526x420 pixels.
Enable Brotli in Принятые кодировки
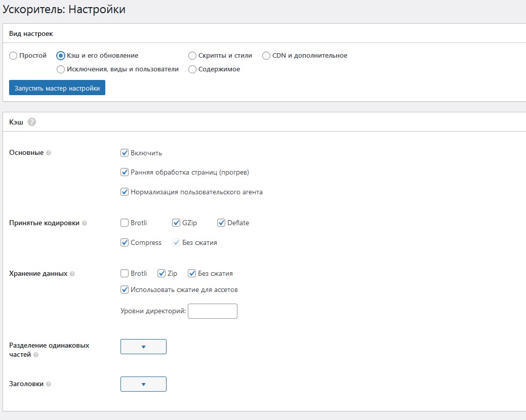[x=125, y=223]
